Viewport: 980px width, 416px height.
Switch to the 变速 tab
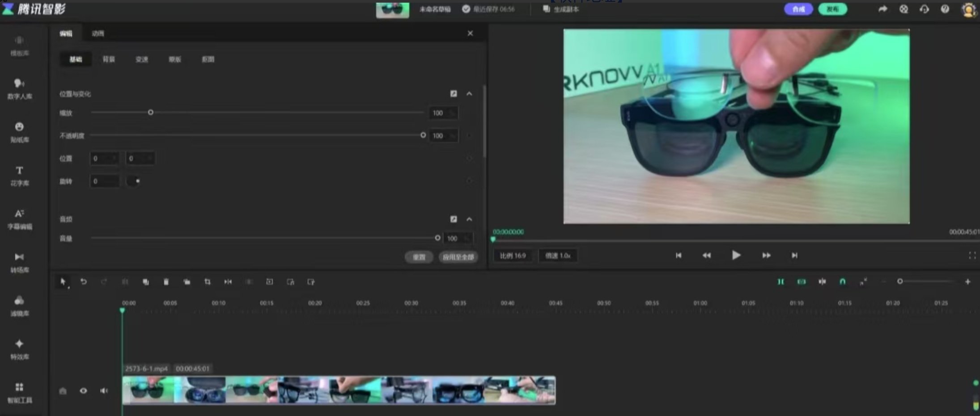[x=142, y=59]
